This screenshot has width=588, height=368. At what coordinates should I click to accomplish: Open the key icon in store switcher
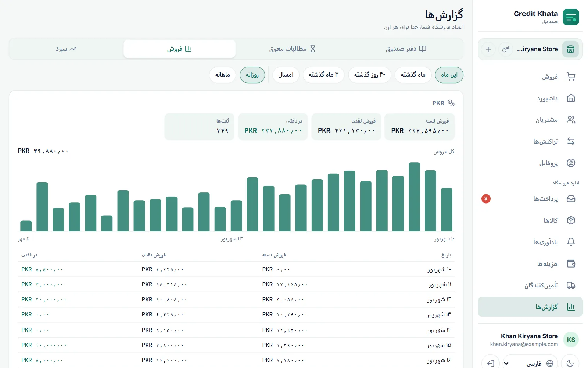point(506,49)
